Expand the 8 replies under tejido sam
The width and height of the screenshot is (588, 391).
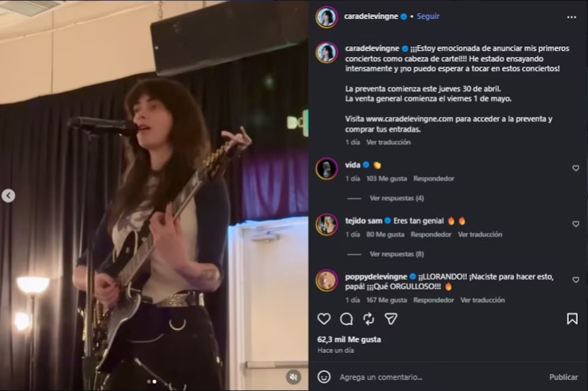click(x=397, y=254)
